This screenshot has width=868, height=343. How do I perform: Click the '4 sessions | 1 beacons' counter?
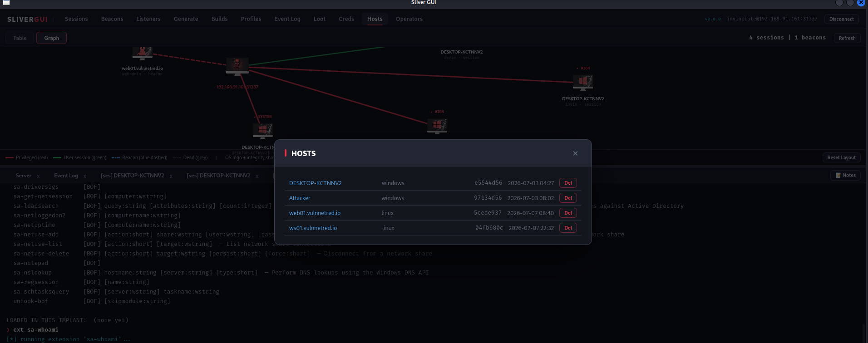click(x=788, y=38)
